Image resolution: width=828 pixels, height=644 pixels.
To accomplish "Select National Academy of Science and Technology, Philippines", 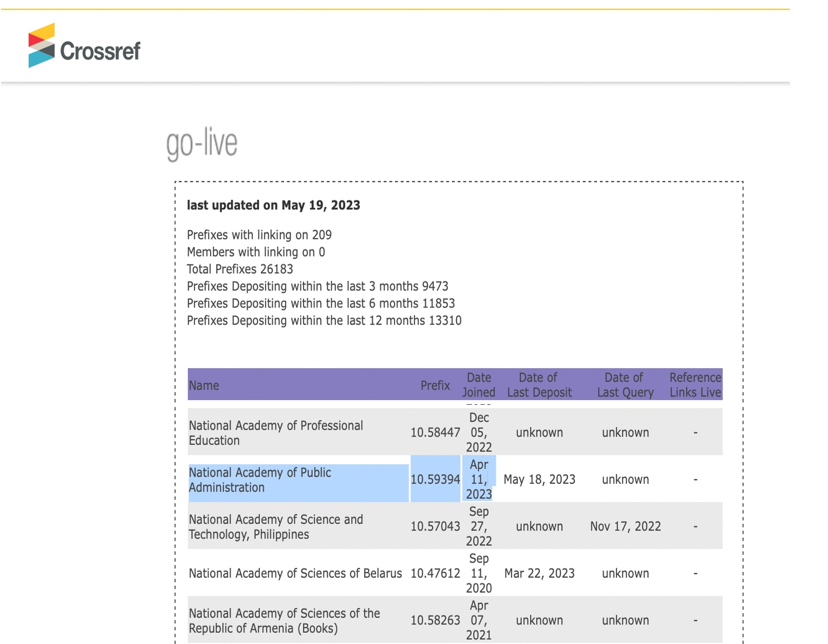I will point(276,527).
